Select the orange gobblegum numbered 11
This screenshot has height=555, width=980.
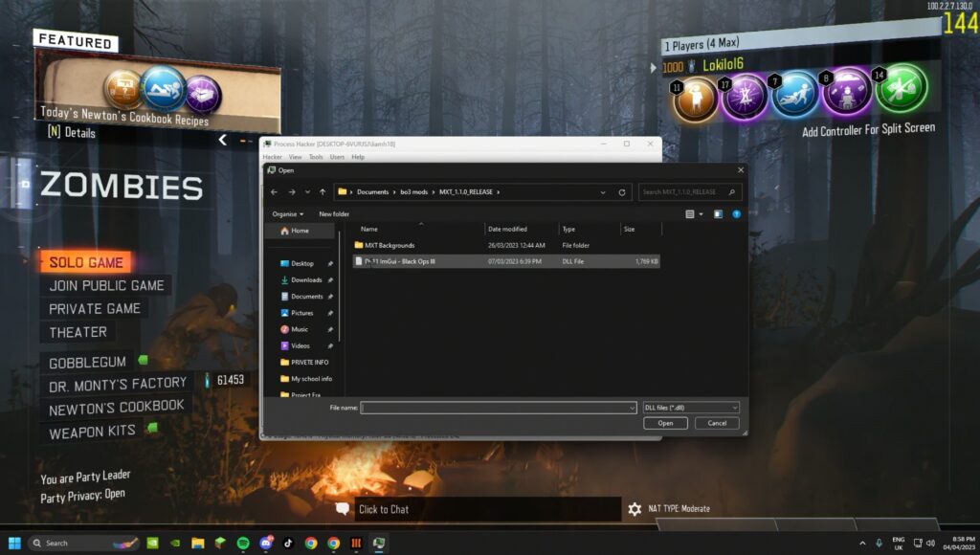coord(694,99)
